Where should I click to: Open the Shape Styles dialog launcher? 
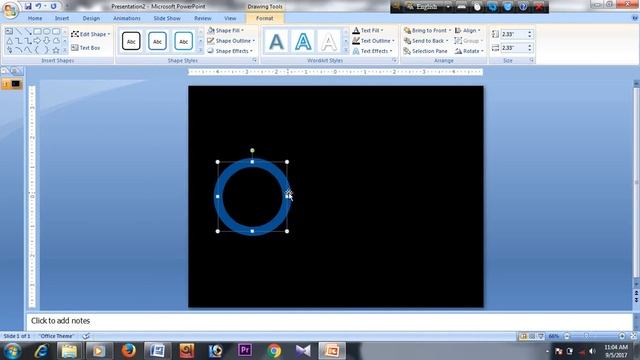pos(254,60)
